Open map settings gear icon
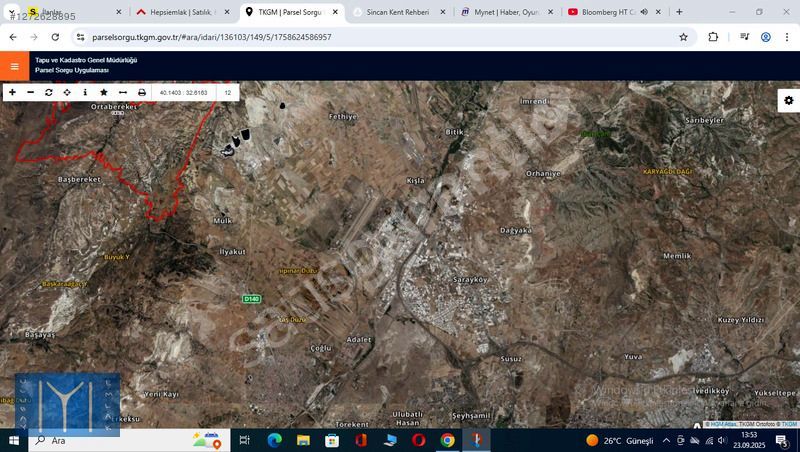This screenshot has height=452, width=800. pos(788,100)
